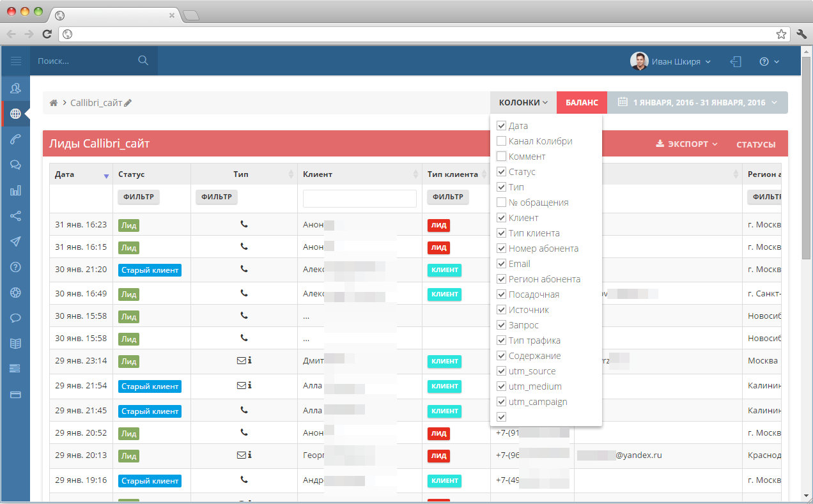The image size is (813, 504).
Task: Click the logout icon in header
Action: (x=736, y=62)
